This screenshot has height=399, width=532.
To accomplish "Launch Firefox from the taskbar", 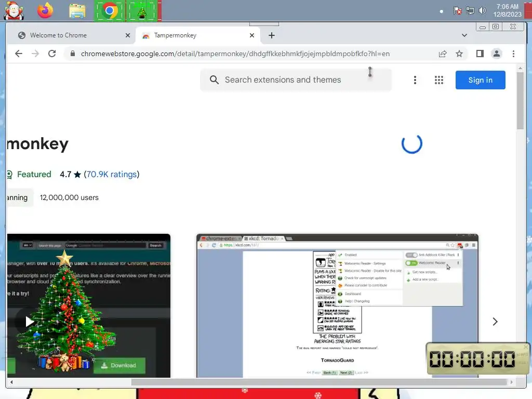I will coord(45,11).
